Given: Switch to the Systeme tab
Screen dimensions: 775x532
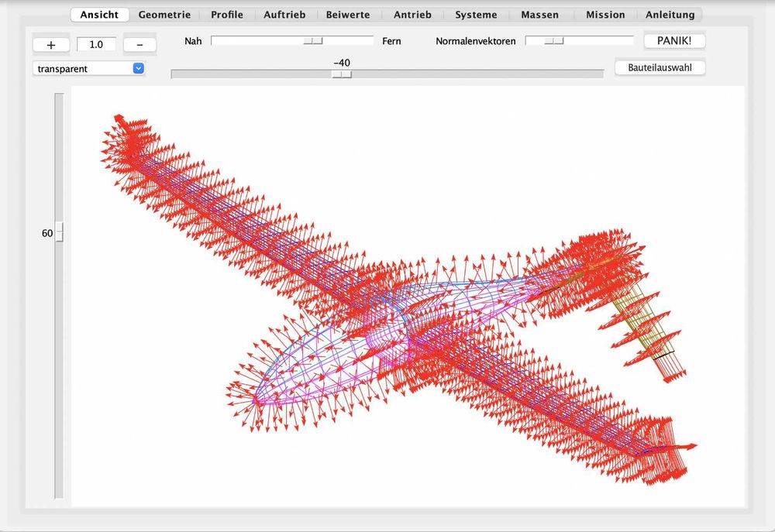Looking at the screenshot, I should point(476,15).
